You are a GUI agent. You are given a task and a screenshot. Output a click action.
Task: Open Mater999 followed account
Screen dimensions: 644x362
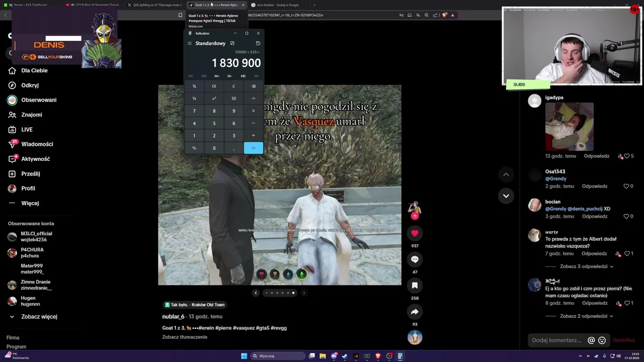31,269
